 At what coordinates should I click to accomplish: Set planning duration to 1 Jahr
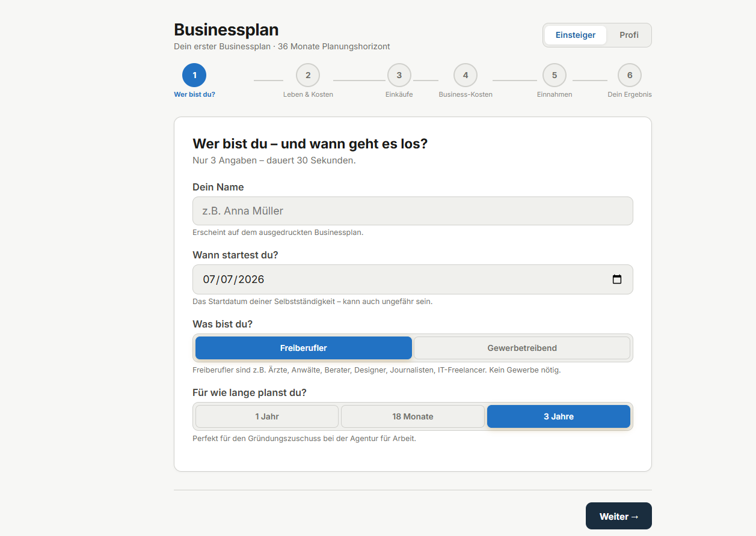[x=267, y=416]
